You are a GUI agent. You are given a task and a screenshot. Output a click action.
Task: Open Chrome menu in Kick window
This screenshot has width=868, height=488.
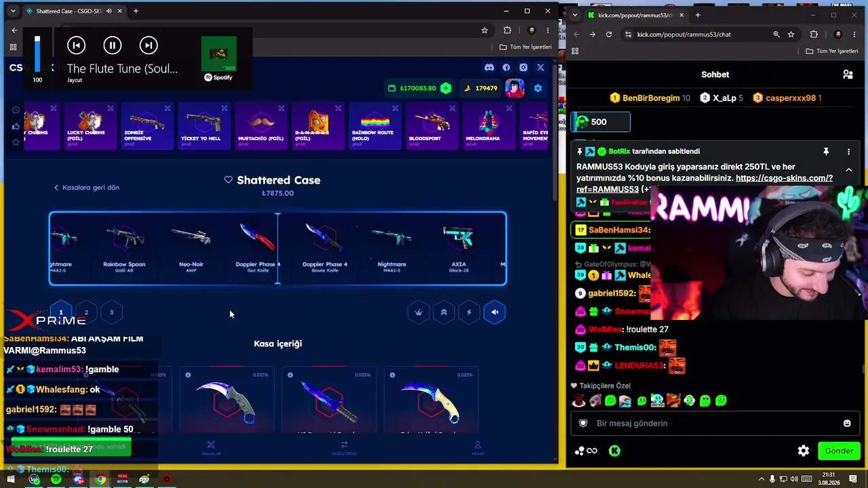pyautogui.click(x=854, y=35)
